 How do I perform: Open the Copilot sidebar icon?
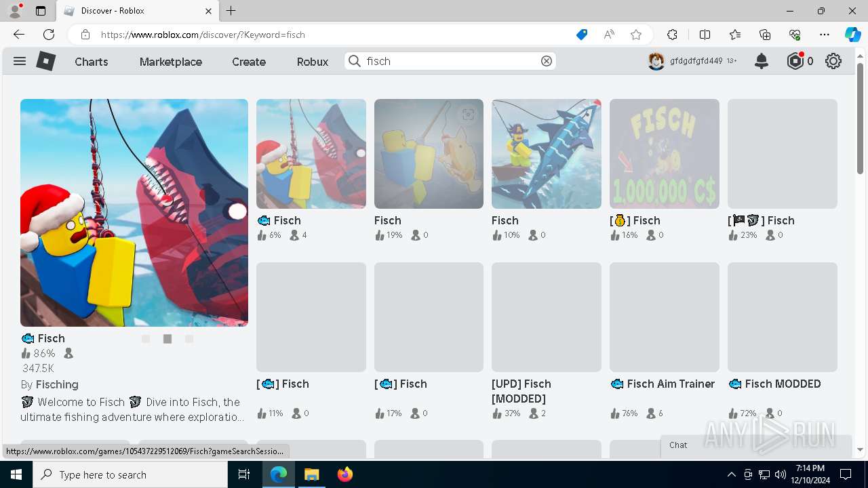(x=852, y=35)
